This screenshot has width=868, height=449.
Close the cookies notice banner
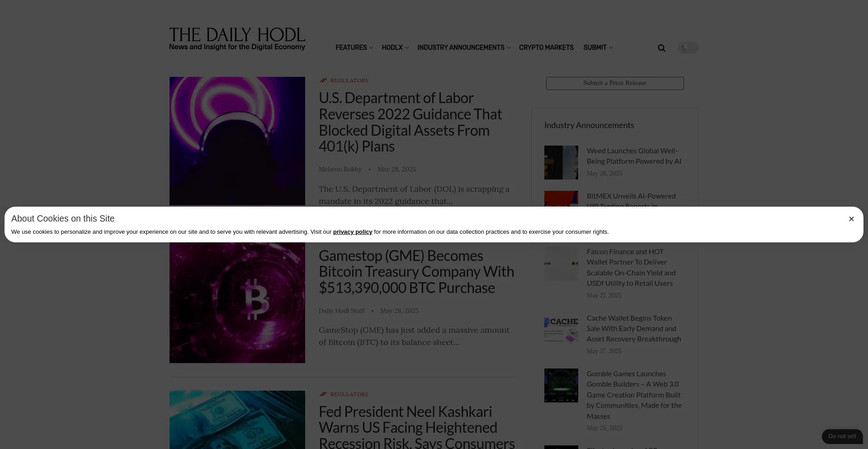(x=851, y=219)
